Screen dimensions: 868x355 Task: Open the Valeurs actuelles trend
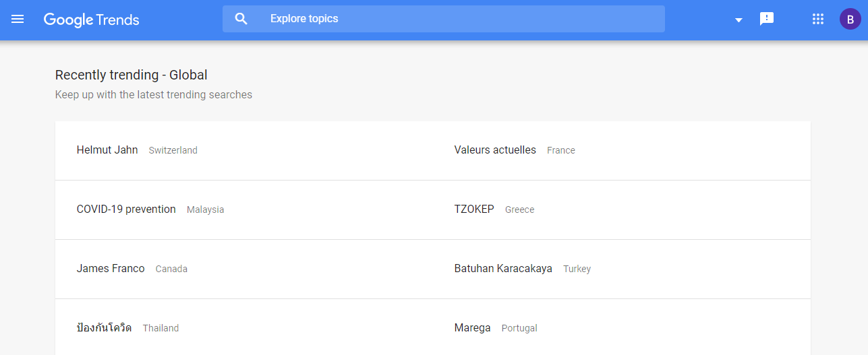[x=495, y=150]
